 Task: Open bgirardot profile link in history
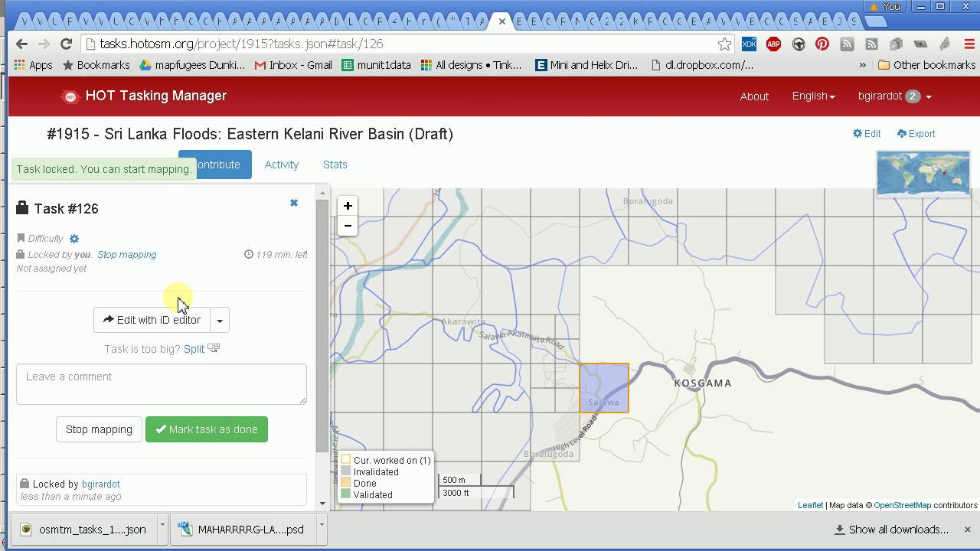(x=101, y=484)
